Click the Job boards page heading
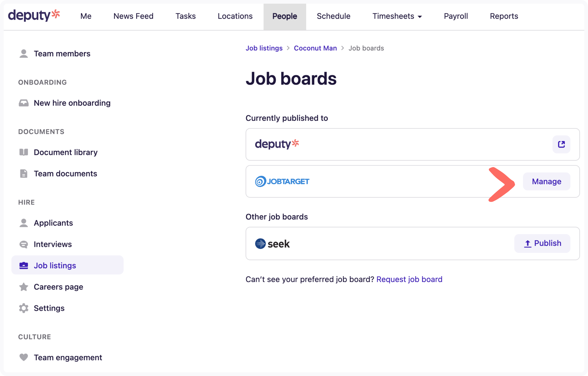Image resolution: width=588 pixels, height=376 pixels. click(x=291, y=79)
